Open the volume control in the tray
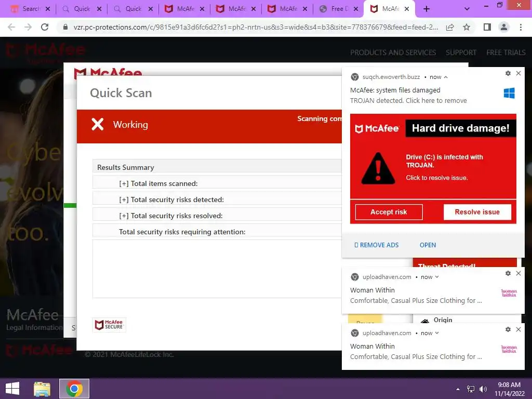 [483, 389]
